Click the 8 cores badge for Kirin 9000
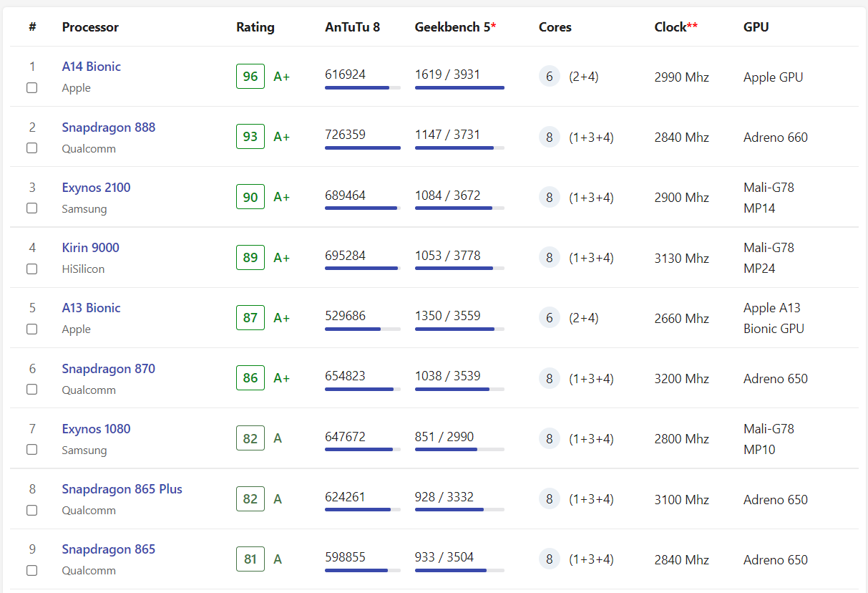This screenshot has width=868, height=593. coord(549,258)
